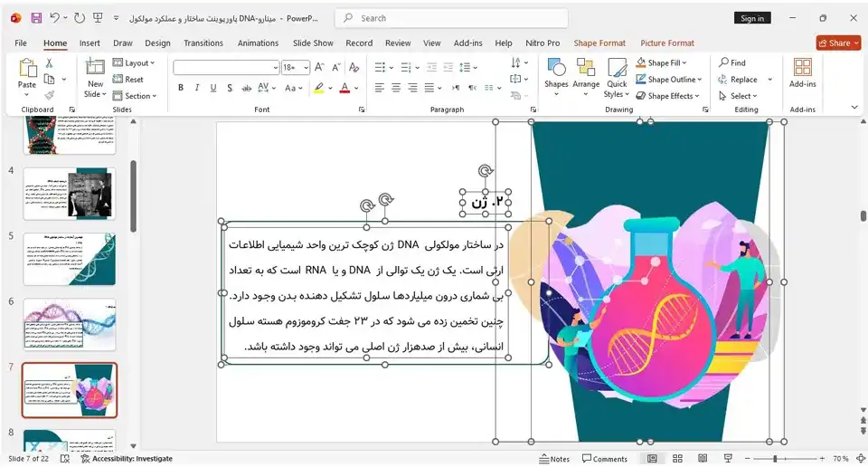Open the File menu
The image size is (868, 467).
[21, 43]
